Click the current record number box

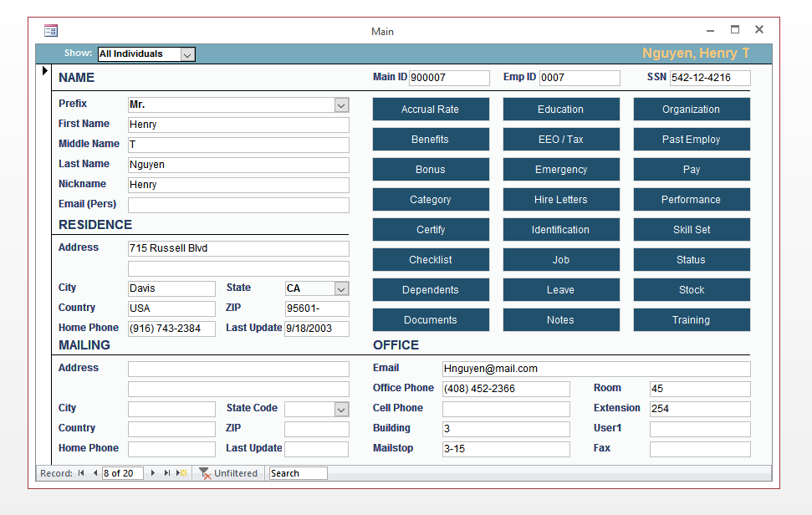click(x=122, y=473)
